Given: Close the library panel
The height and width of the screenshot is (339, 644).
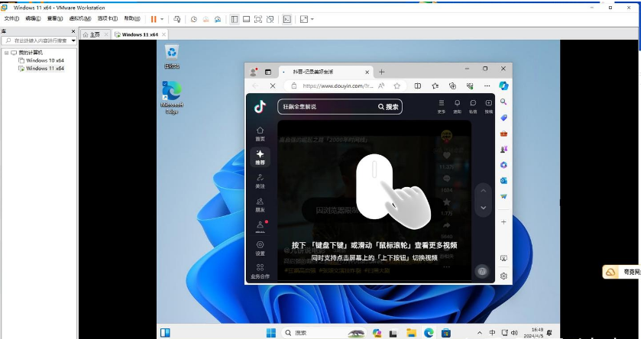Looking at the screenshot, I should [x=73, y=31].
